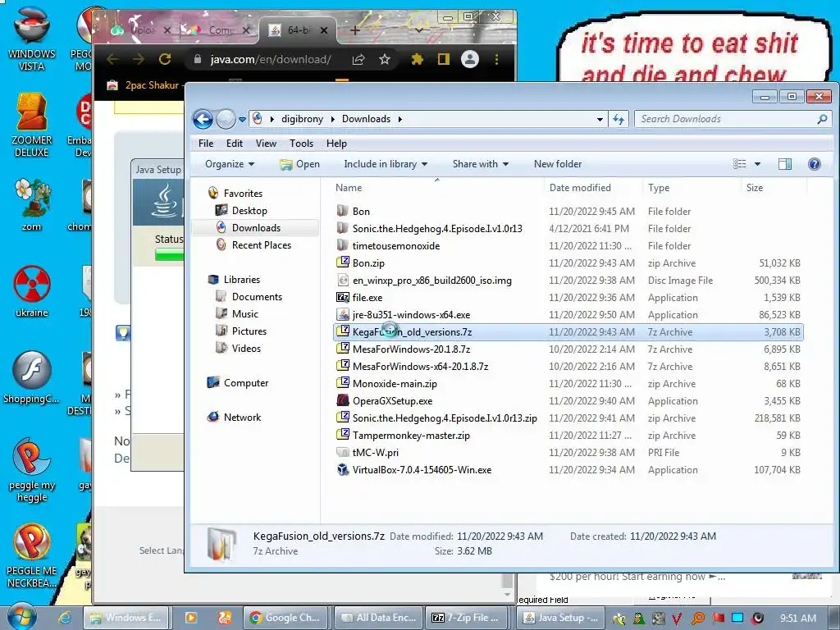
Task: Open the Documents library
Action: point(257,297)
